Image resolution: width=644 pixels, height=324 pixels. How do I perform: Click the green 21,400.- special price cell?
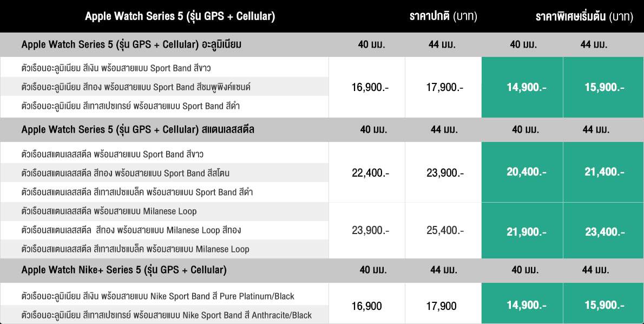pos(604,172)
